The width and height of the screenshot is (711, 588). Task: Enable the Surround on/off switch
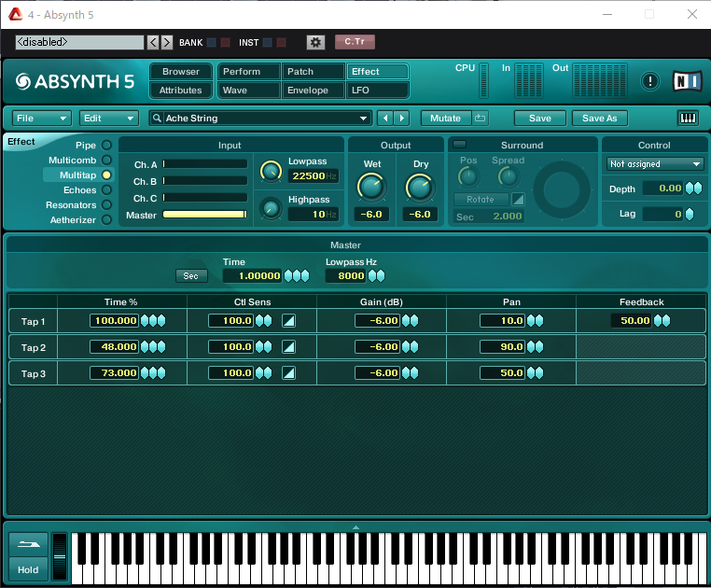pos(459,145)
